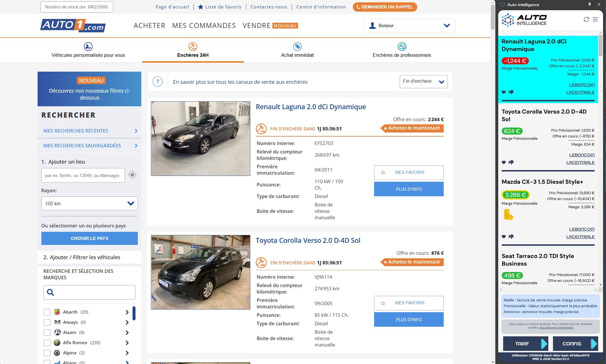
Task: Open the TARIF button in Auto Intelligence
Action: 525,344
